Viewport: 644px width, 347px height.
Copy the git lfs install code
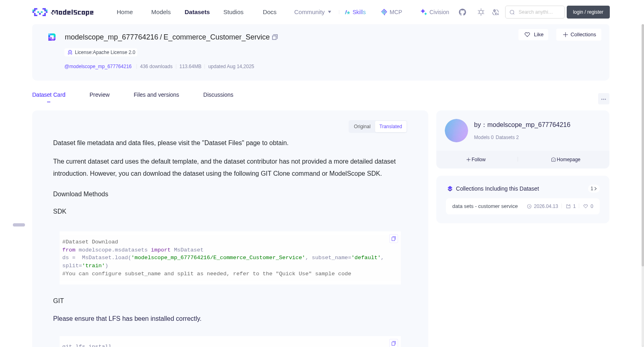click(394, 343)
